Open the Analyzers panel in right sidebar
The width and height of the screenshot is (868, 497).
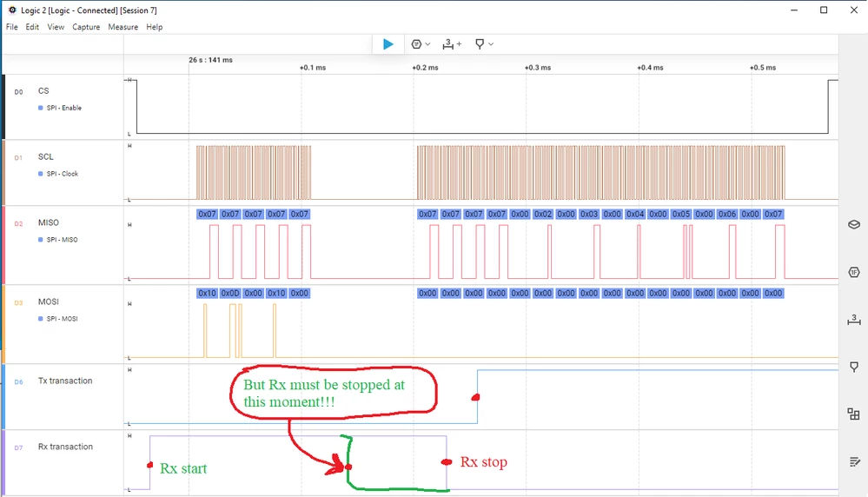coord(853,272)
